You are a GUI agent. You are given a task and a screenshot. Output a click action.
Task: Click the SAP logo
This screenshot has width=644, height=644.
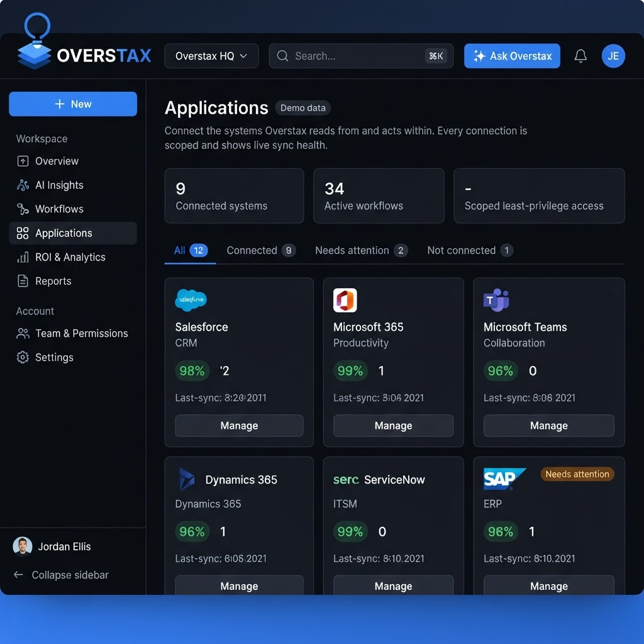pos(504,479)
